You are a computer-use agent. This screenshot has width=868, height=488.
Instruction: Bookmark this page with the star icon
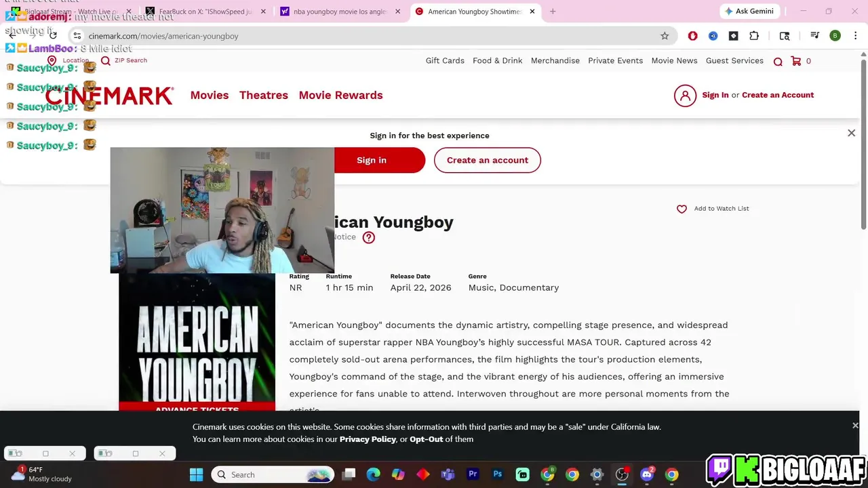pyautogui.click(x=665, y=36)
